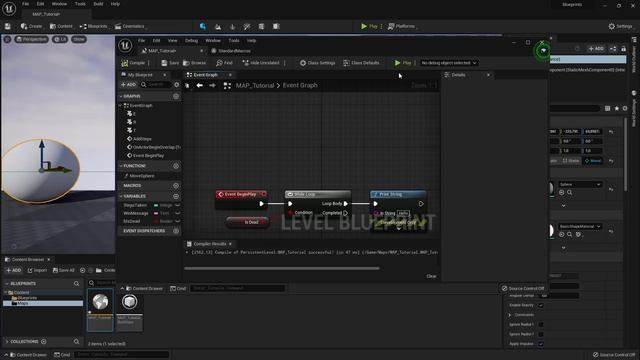This screenshot has height=360, width=640.
Task: Open the viewport Perspective dropdown
Action: click(x=32, y=39)
